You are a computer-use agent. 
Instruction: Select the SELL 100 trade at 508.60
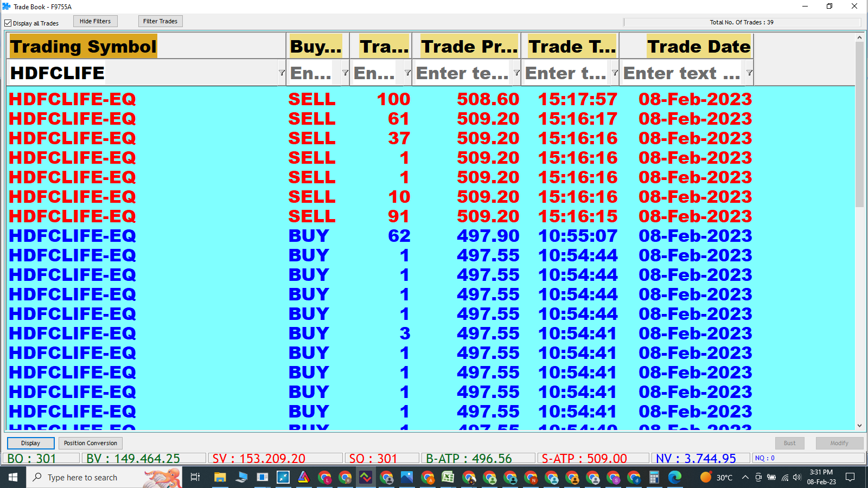380,99
